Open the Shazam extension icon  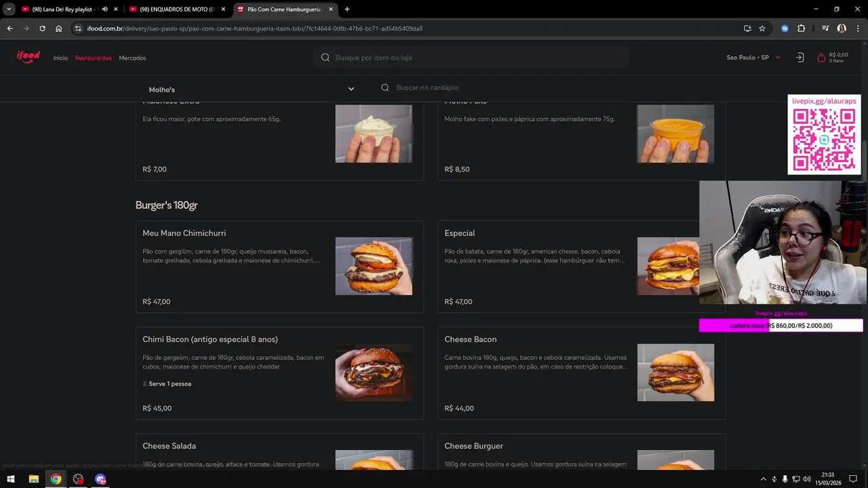pos(785,28)
